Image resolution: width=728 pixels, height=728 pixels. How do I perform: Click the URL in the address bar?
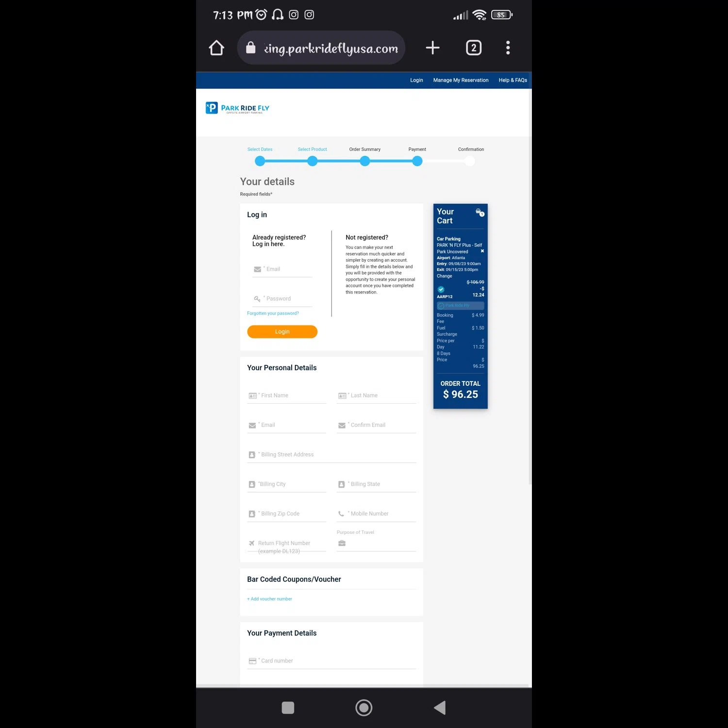click(x=331, y=49)
